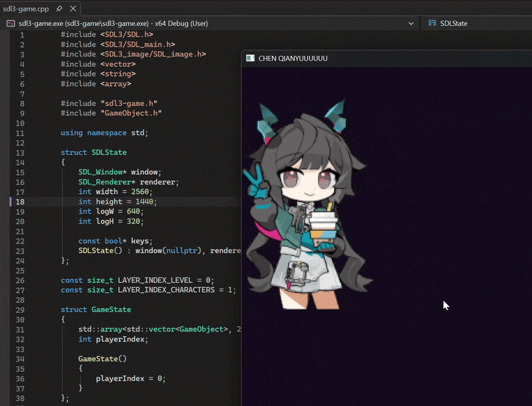
Task: Click the CHEN QIANYUUUUUU window title bar
Action: pos(387,59)
